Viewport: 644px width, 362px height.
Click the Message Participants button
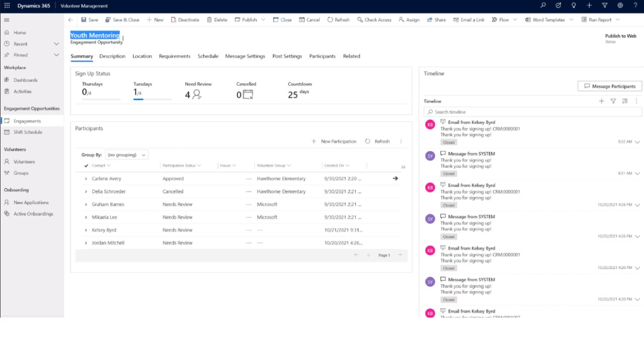[610, 86]
